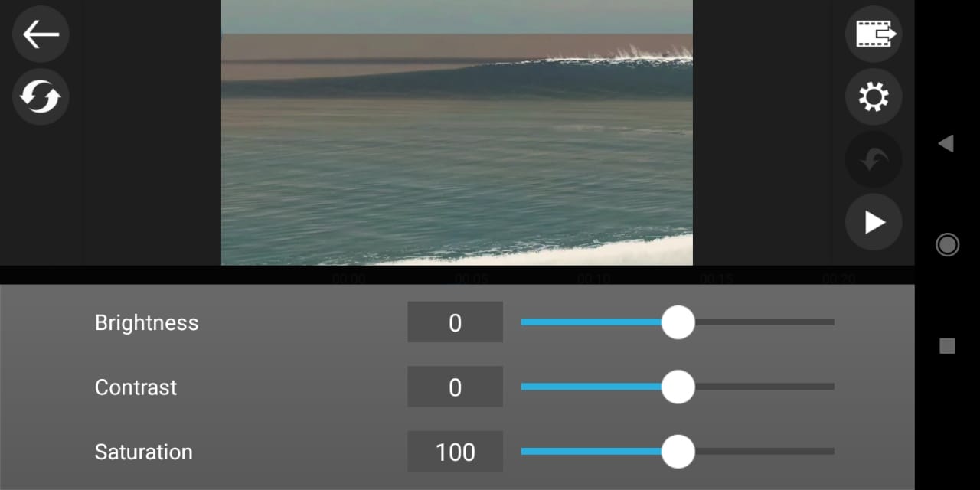
Task: Tap the Android home circle button
Action: 947,244
